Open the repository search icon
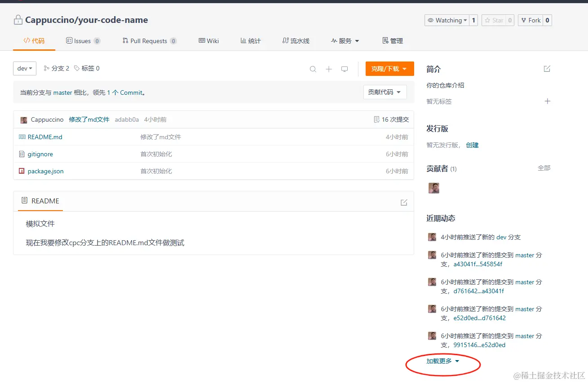The width and height of the screenshot is (588, 383). [x=313, y=69]
